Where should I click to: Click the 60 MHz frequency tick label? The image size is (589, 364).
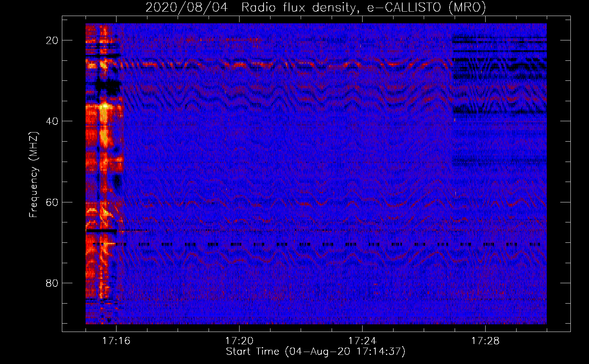tap(52, 202)
